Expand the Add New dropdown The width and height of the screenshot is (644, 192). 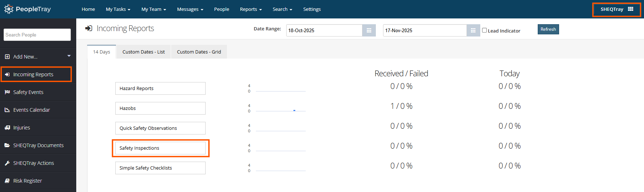69,56
